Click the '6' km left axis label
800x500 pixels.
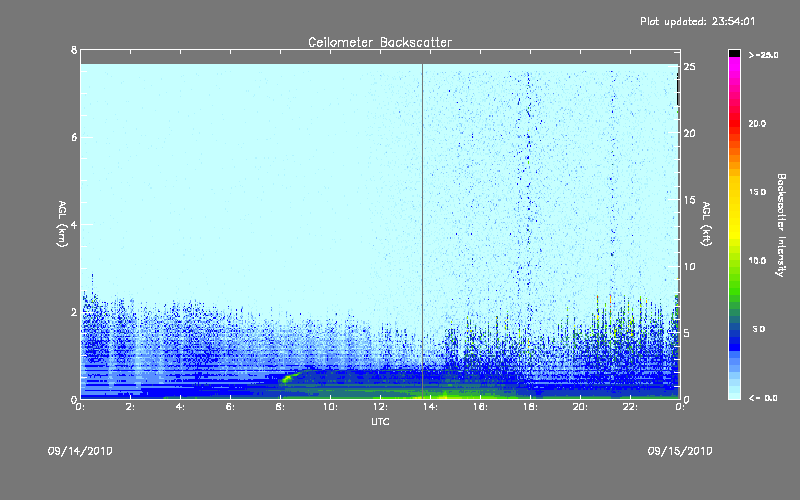74,137
